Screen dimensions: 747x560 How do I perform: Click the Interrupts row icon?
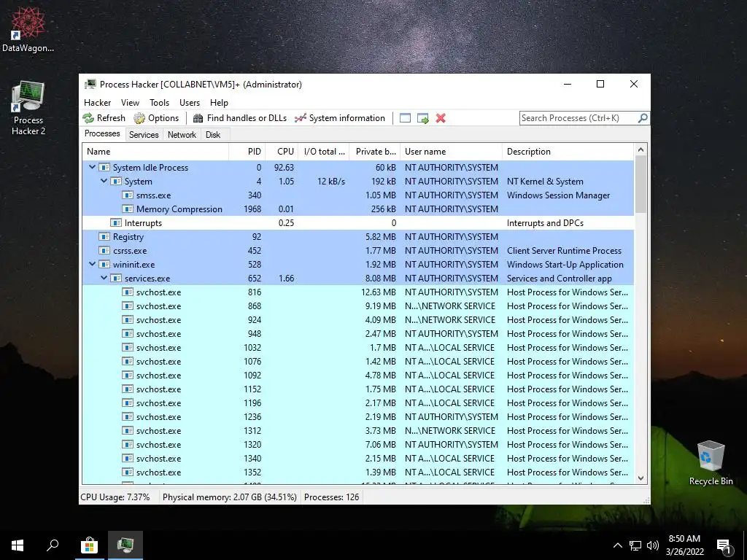[116, 223]
